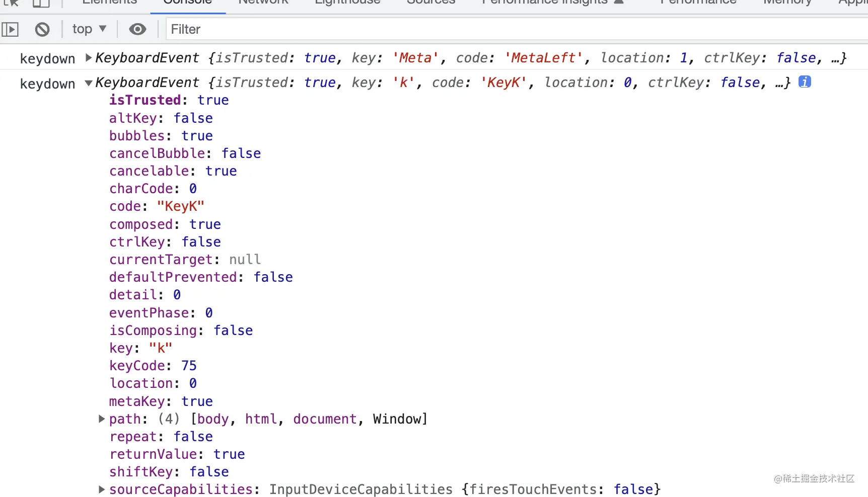Click the 'metaKey: true' property
This screenshot has height=497, width=868.
[x=161, y=401]
